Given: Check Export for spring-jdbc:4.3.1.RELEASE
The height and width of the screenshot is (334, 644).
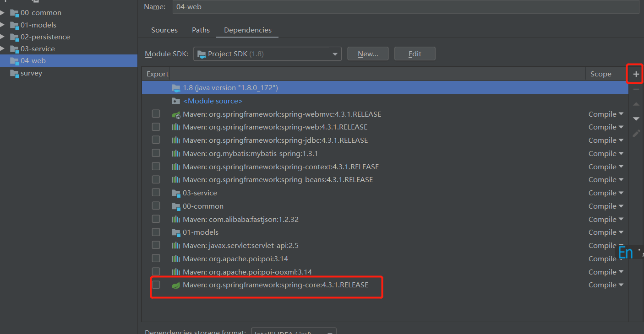Looking at the screenshot, I should tap(156, 140).
